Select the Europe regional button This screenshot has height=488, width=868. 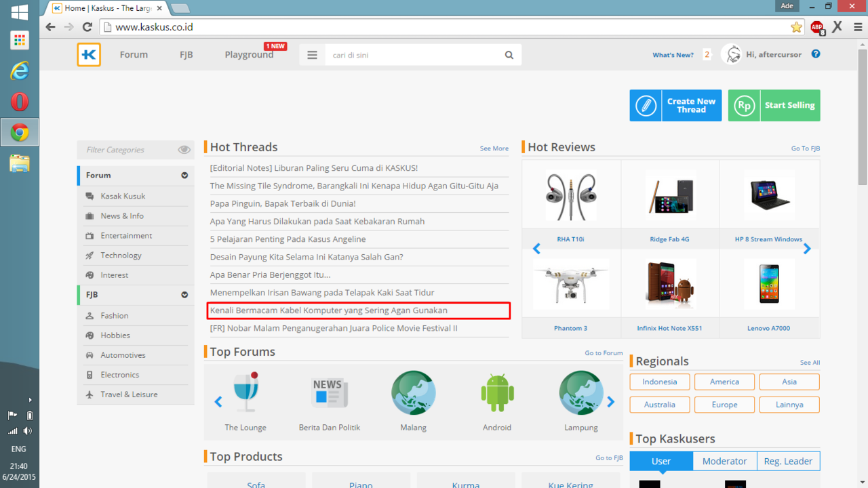tap(724, 405)
